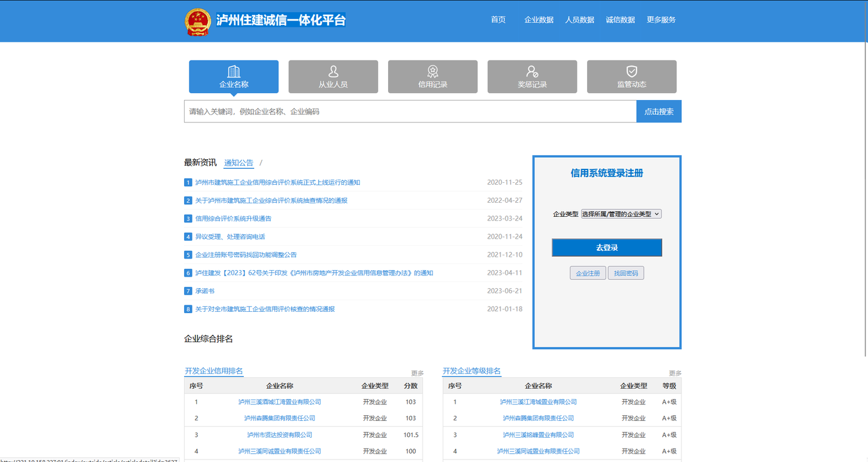The width and height of the screenshot is (868, 462).
Task: Focus the keyword search input field
Action: click(x=410, y=112)
